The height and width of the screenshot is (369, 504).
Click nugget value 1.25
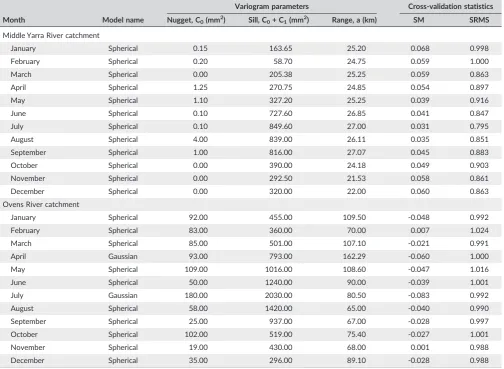(x=200, y=87)
